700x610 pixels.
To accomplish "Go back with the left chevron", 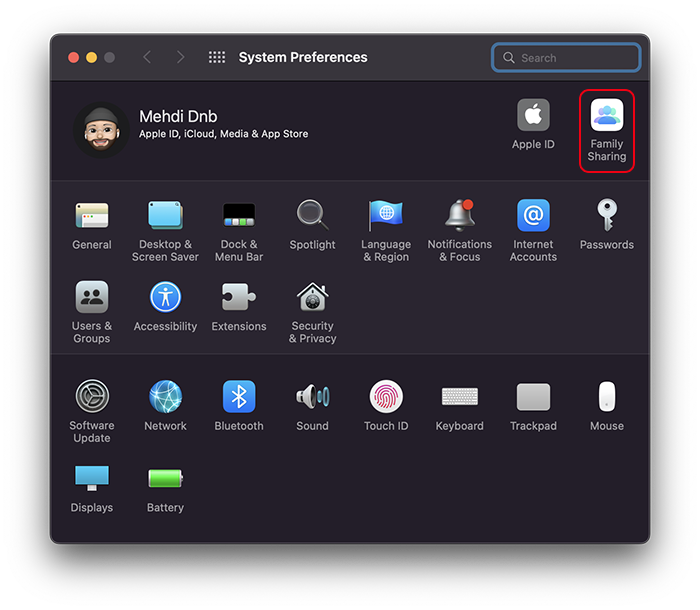I will point(147,57).
